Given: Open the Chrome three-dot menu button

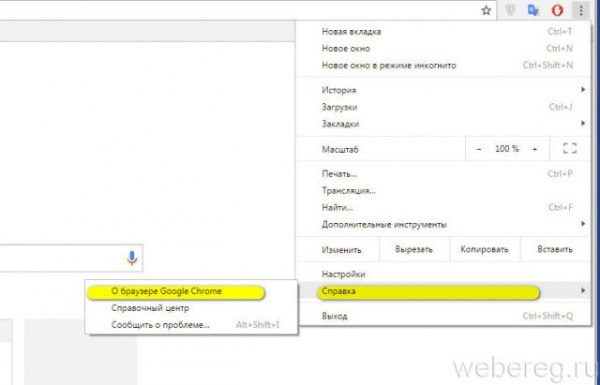Looking at the screenshot, I should (580, 10).
